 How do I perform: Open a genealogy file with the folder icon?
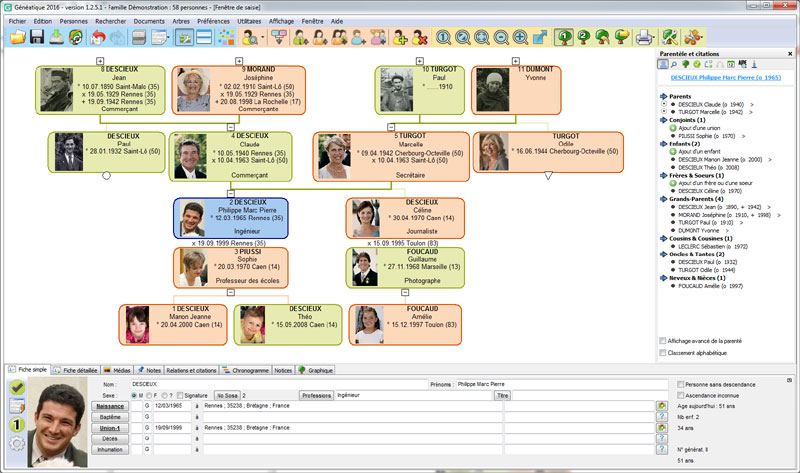[18, 37]
